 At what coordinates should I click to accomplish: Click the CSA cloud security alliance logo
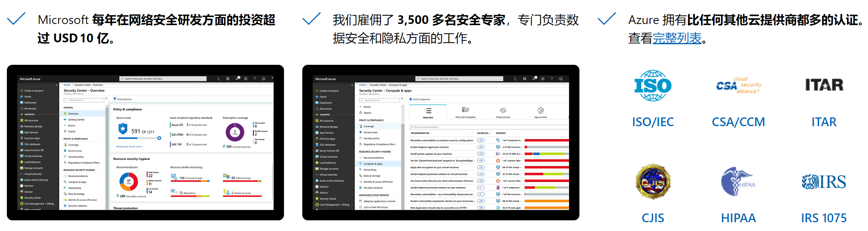click(x=738, y=86)
